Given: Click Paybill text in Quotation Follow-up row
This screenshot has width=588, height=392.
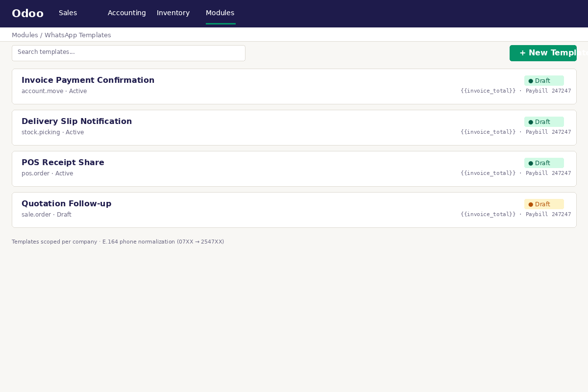Looking at the screenshot, I should pyautogui.click(x=548, y=215).
